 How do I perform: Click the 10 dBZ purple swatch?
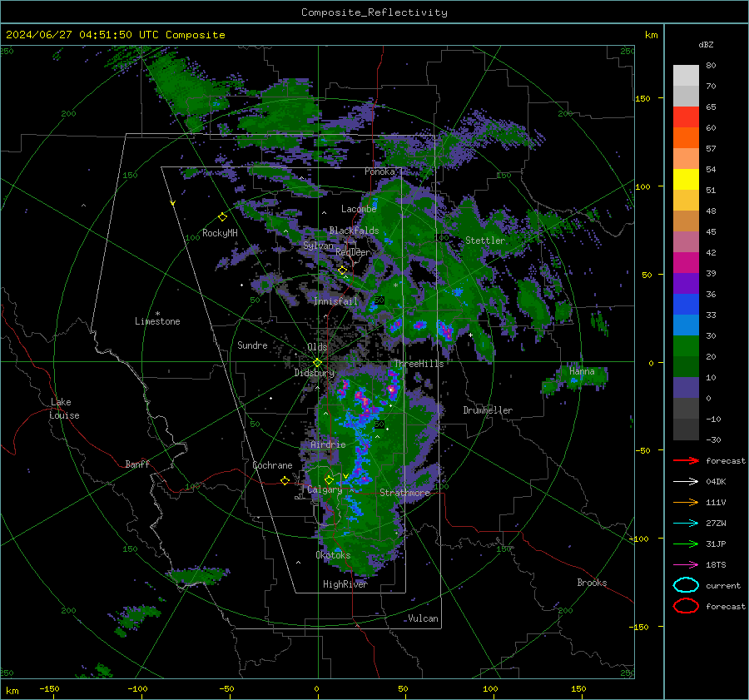point(686,388)
